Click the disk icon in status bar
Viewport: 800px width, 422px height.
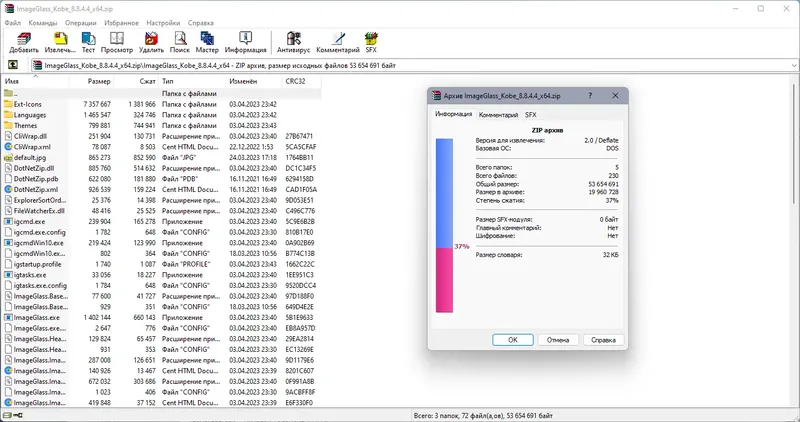[x=8, y=415]
